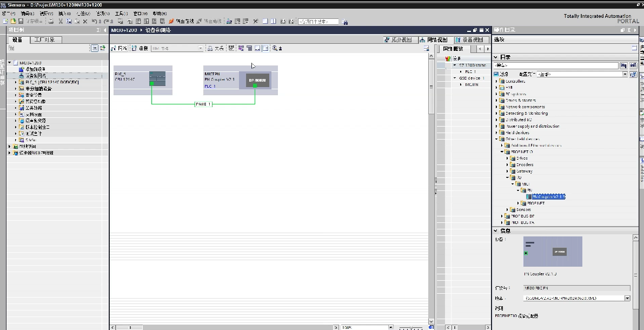Expand the Ungrouped devices (未分组的设备) node
This screenshot has height=330, width=644.
click(16, 89)
